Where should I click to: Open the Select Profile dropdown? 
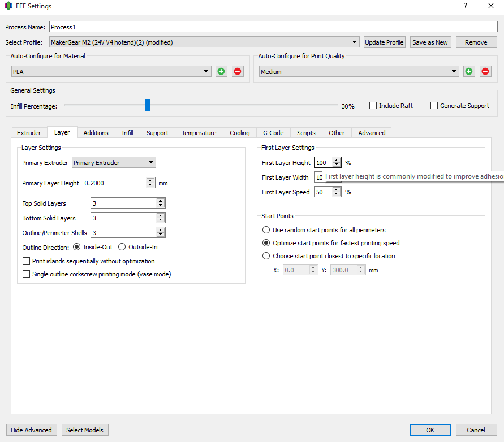coord(355,42)
